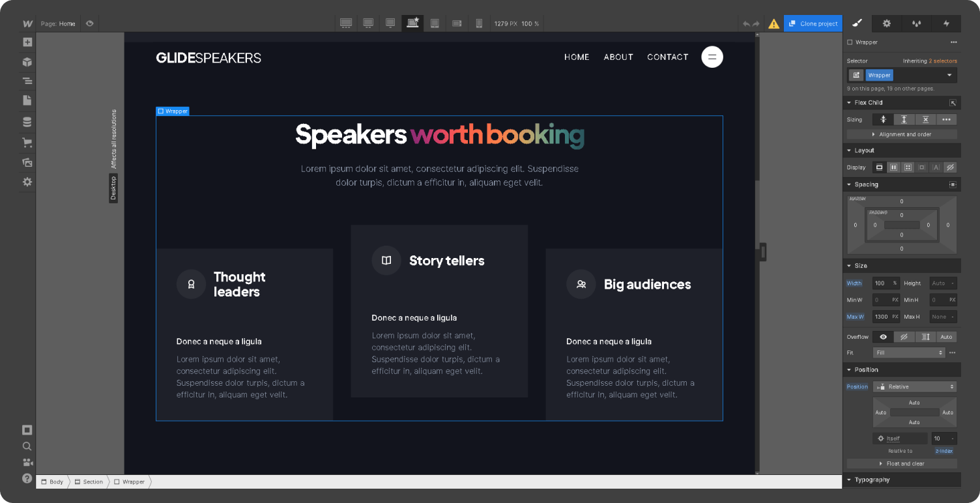Collapse the Position section
The height and width of the screenshot is (503, 980).
pos(850,369)
